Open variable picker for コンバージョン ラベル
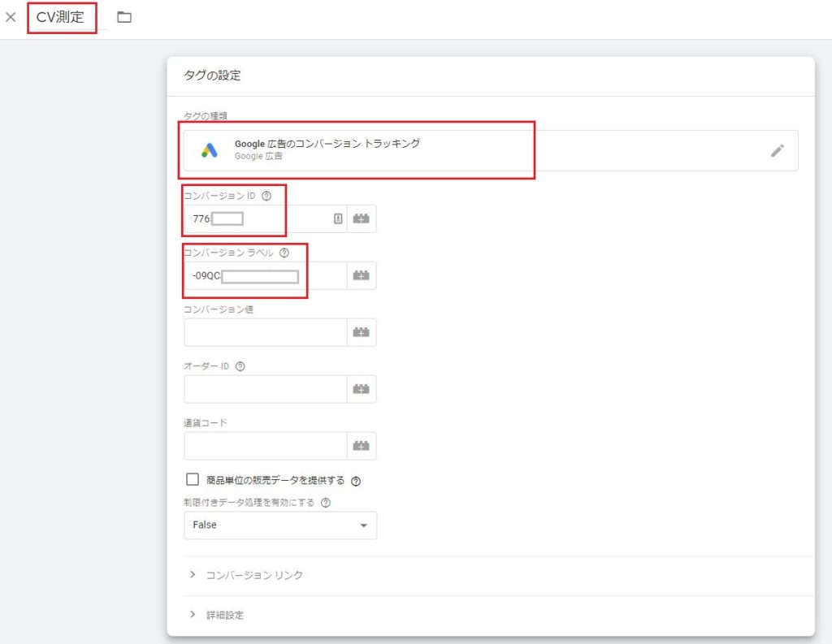The image size is (832, 644). [361, 275]
